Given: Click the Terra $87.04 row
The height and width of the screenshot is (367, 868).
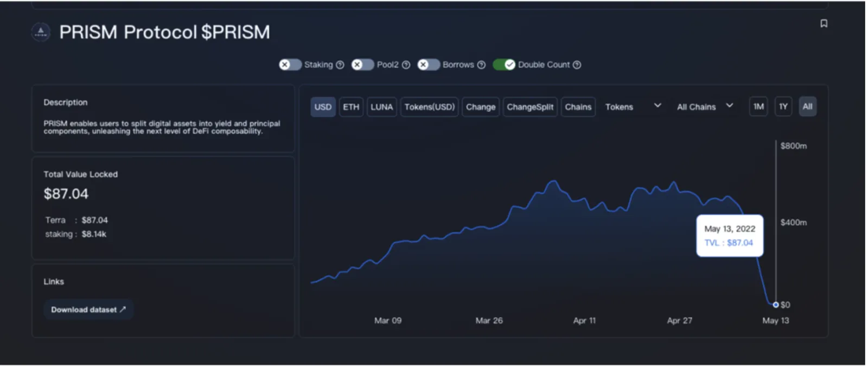Looking at the screenshot, I should click(76, 220).
